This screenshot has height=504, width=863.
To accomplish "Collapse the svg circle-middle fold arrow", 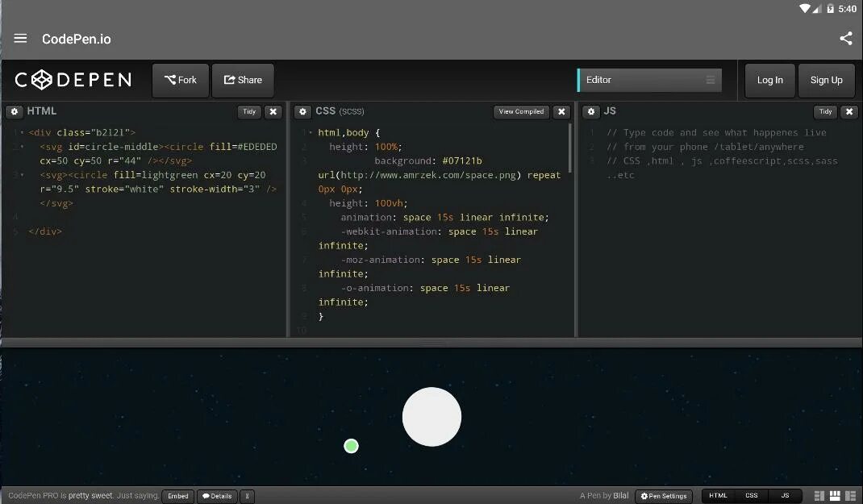I will 22,147.
